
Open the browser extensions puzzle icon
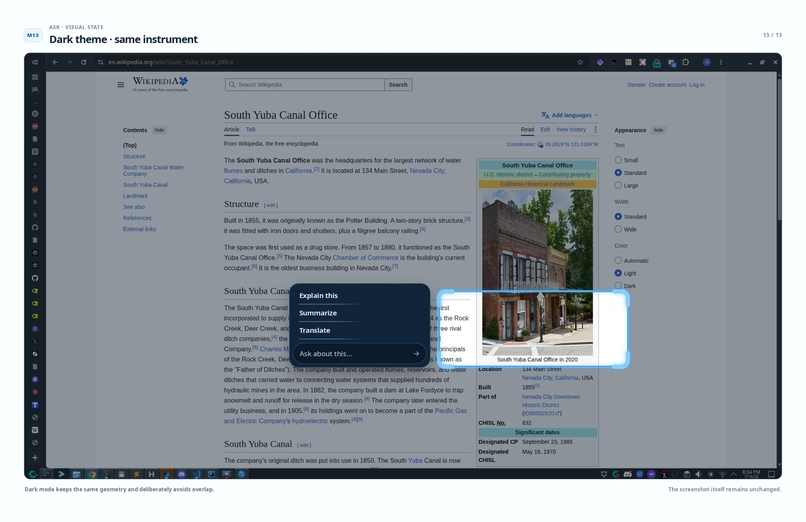pyautogui.click(x=685, y=62)
